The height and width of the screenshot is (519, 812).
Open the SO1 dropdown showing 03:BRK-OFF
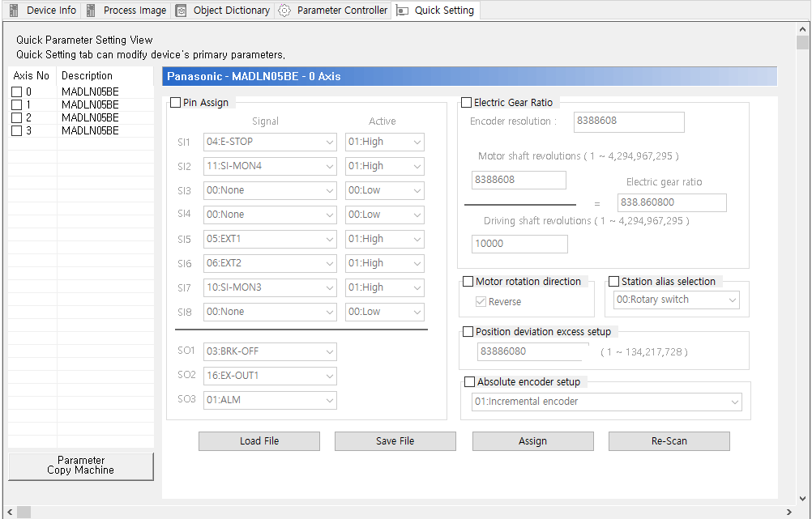click(x=270, y=351)
